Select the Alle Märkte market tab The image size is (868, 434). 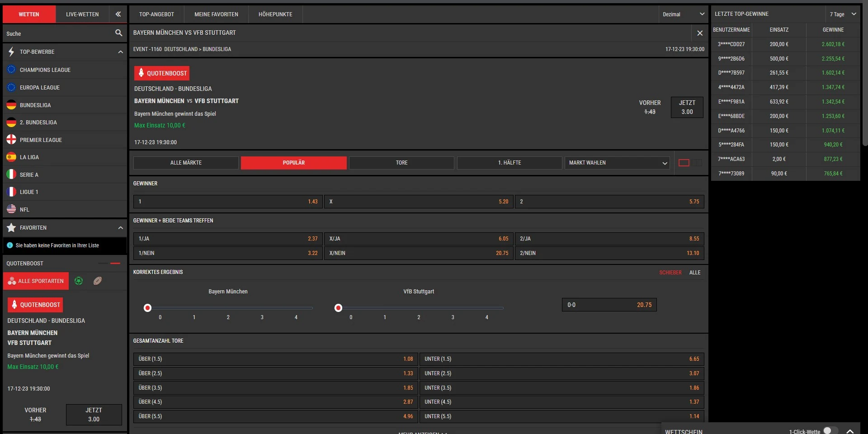[186, 163]
